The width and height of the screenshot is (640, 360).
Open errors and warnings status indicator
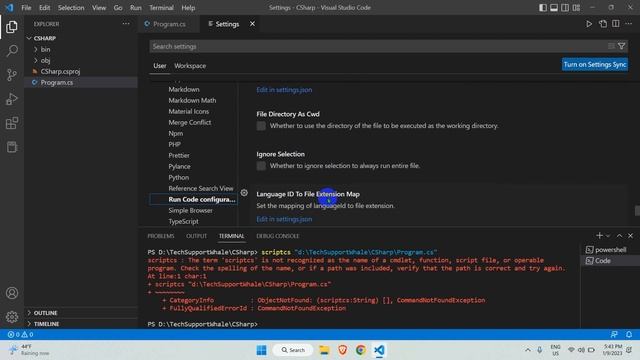pos(20,334)
